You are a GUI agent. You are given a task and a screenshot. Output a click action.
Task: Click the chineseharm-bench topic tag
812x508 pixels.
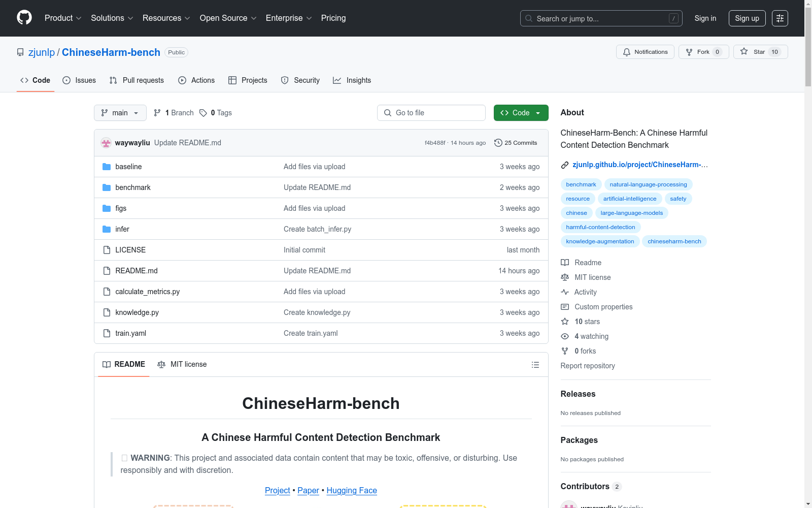[674, 241]
